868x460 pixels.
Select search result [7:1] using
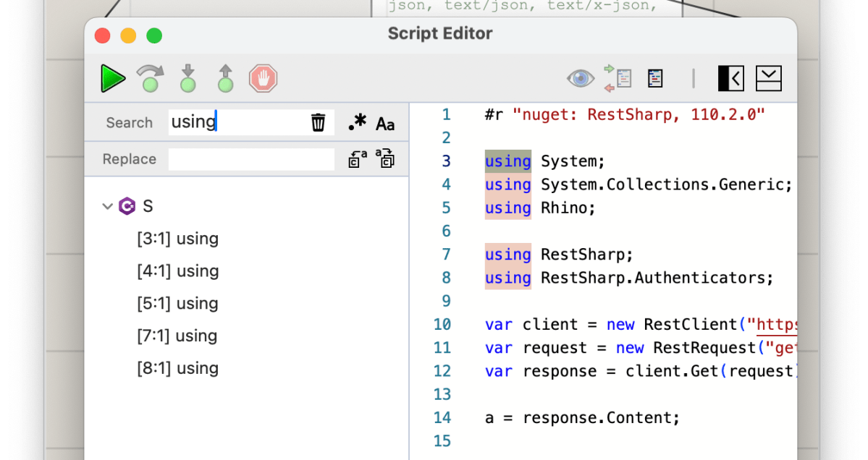177,336
